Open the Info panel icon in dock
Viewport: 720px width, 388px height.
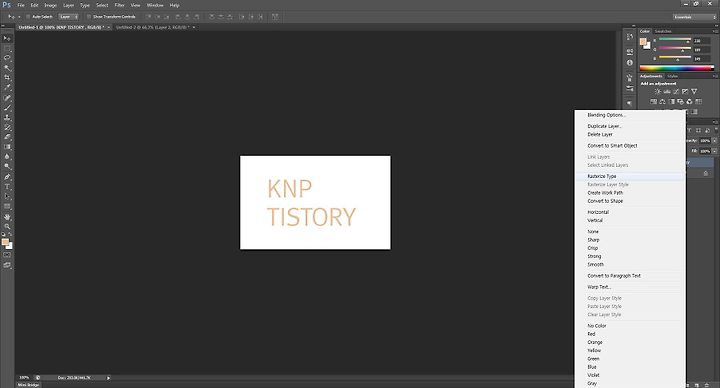[630, 62]
